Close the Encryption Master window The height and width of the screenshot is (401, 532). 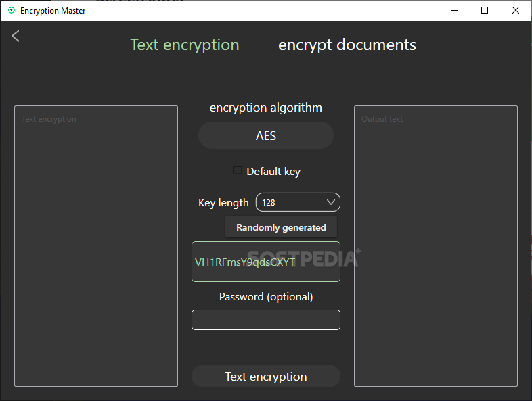click(x=515, y=11)
